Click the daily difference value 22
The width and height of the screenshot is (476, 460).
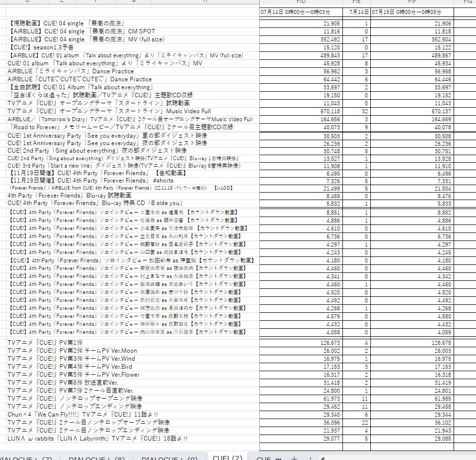pos(356,422)
